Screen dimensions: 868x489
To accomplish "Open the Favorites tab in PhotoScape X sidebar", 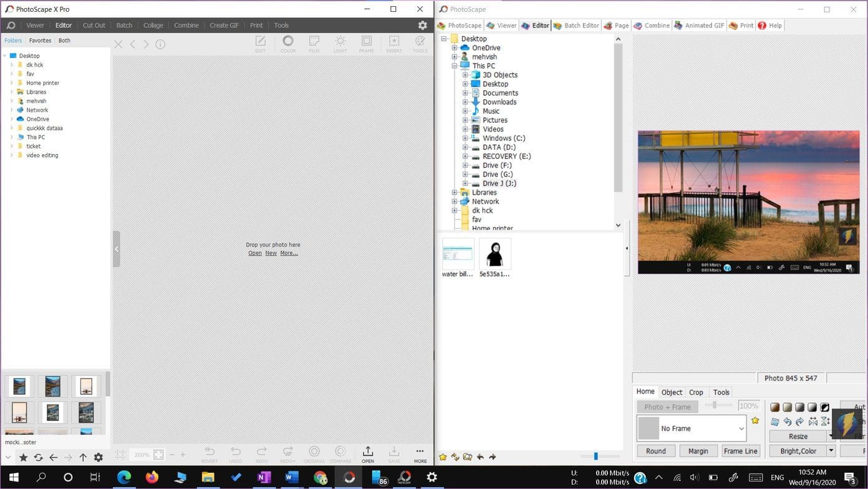I will [40, 41].
